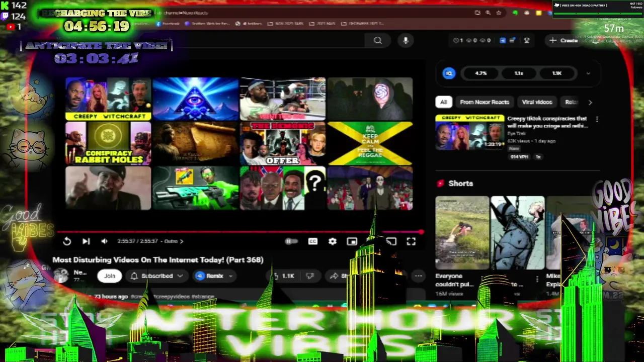Click the channel avatar below the video
Viewport: 644px width, 362px height.
61,276
